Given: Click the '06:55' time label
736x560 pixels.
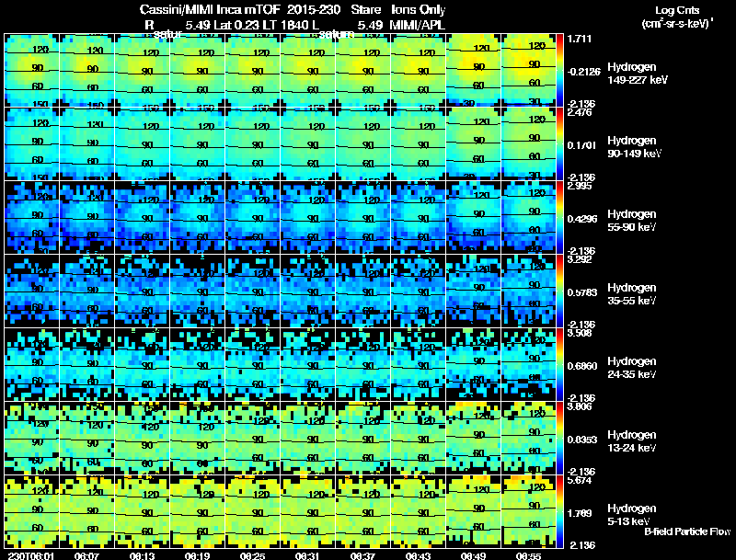Looking at the screenshot, I should point(528,555).
